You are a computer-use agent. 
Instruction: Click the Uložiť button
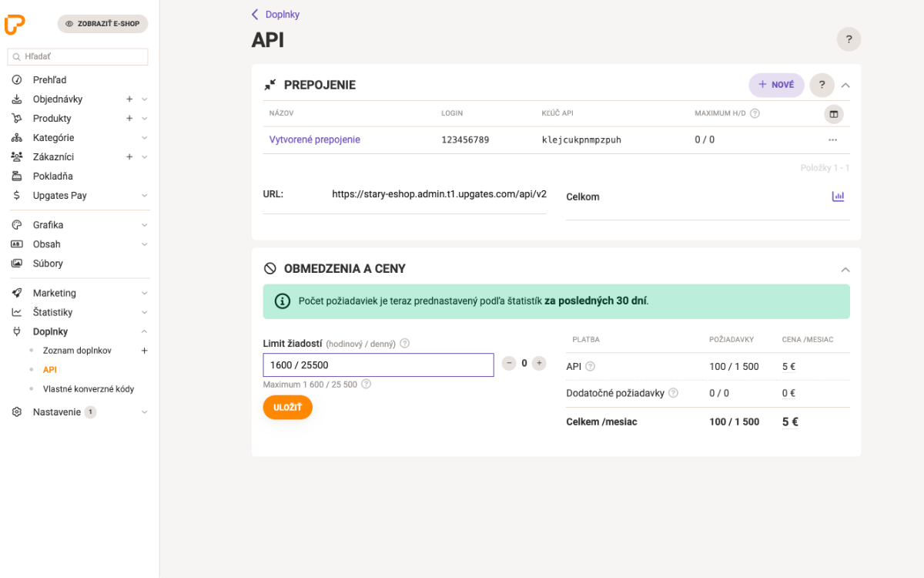pyautogui.click(x=287, y=407)
